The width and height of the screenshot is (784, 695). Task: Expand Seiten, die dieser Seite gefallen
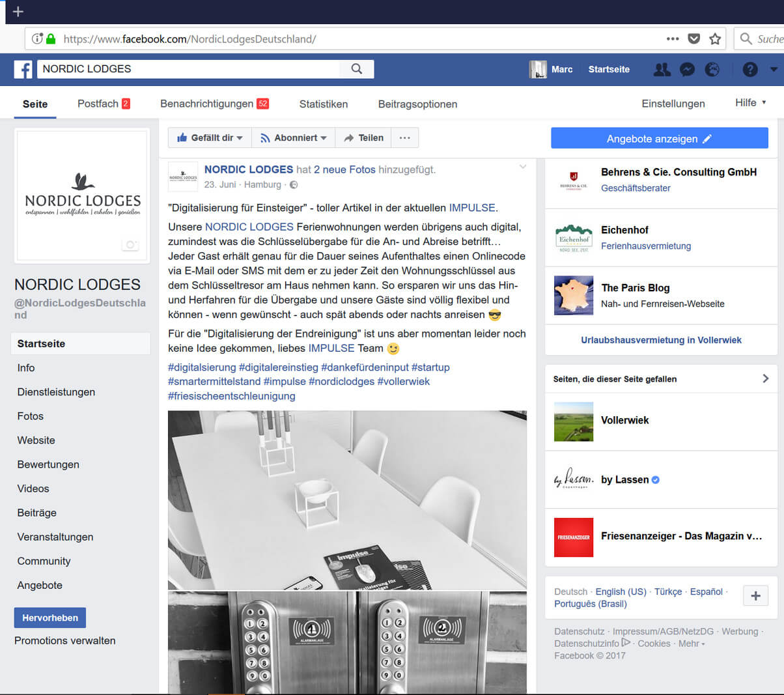765,378
